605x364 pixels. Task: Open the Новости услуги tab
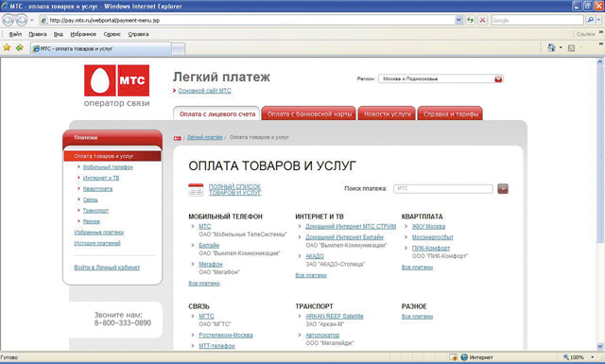click(387, 113)
